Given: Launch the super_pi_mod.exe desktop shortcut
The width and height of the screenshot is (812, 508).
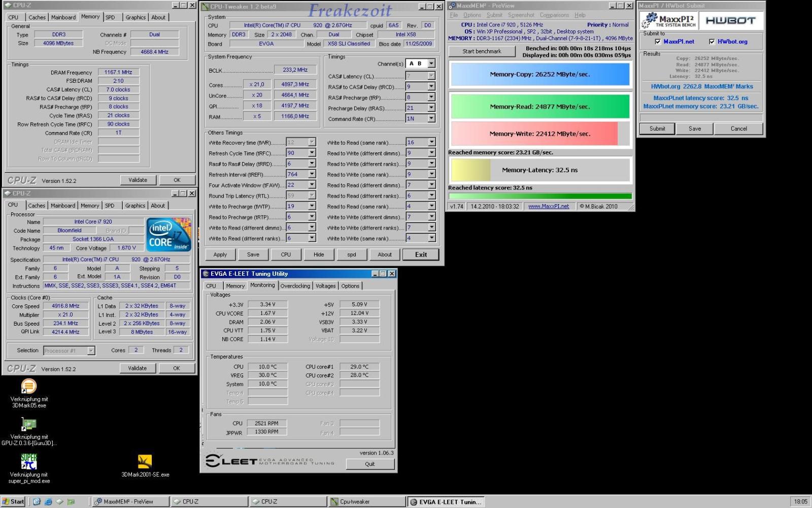Looking at the screenshot, I should [x=29, y=468].
